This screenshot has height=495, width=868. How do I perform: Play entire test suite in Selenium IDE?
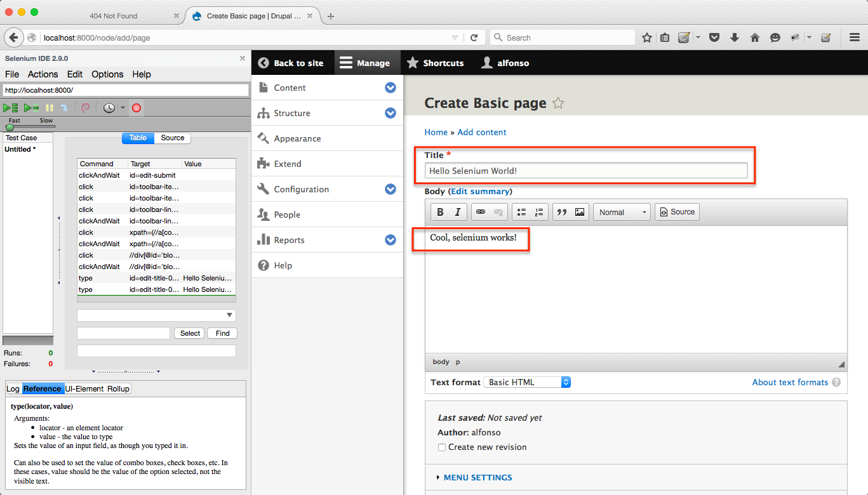click(x=10, y=109)
